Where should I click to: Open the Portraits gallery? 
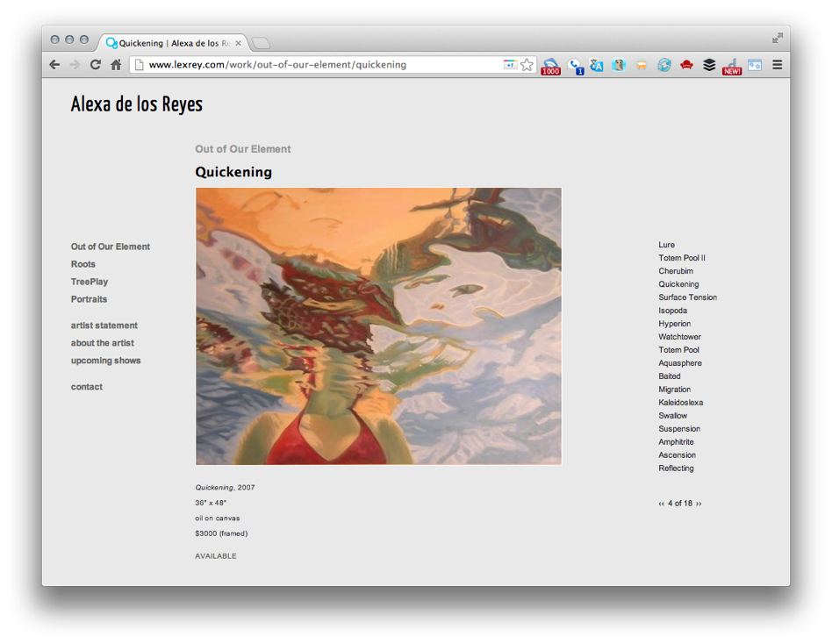[x=90, y=299]
